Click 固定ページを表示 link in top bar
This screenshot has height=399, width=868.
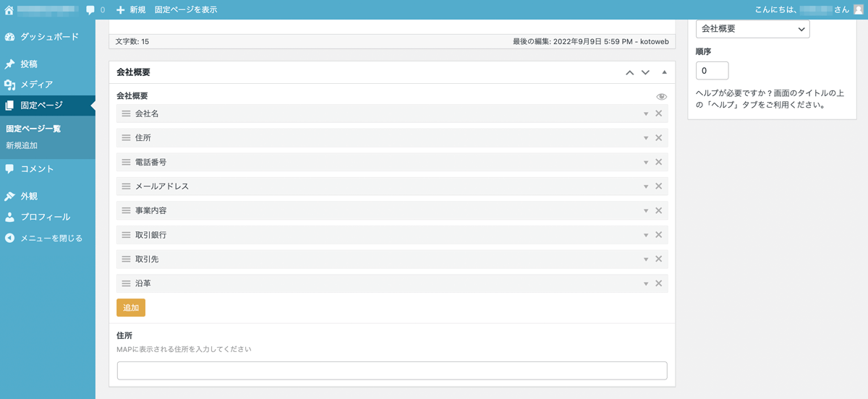tap(185, 10)
